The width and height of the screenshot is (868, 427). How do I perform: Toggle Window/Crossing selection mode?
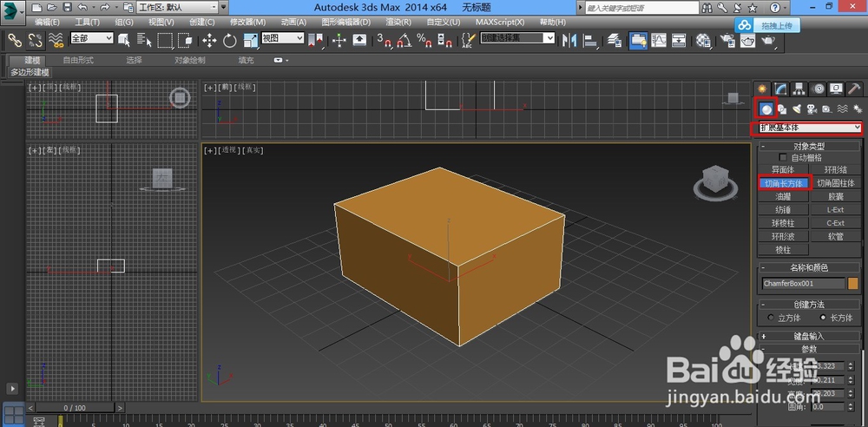(x=185, y=41)
